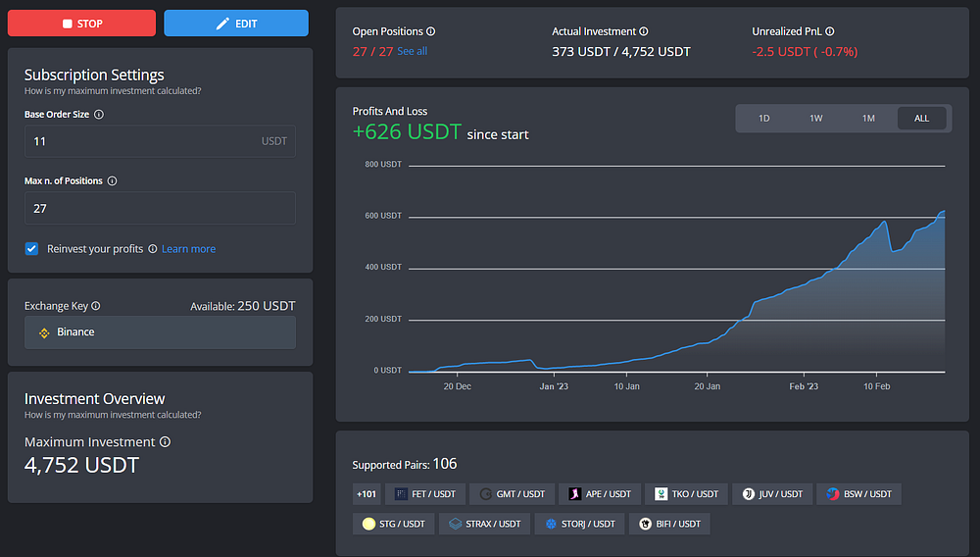Click the Base Order Size info icon
The width and height of the screenshot is (980, 557).
(99, 115)
